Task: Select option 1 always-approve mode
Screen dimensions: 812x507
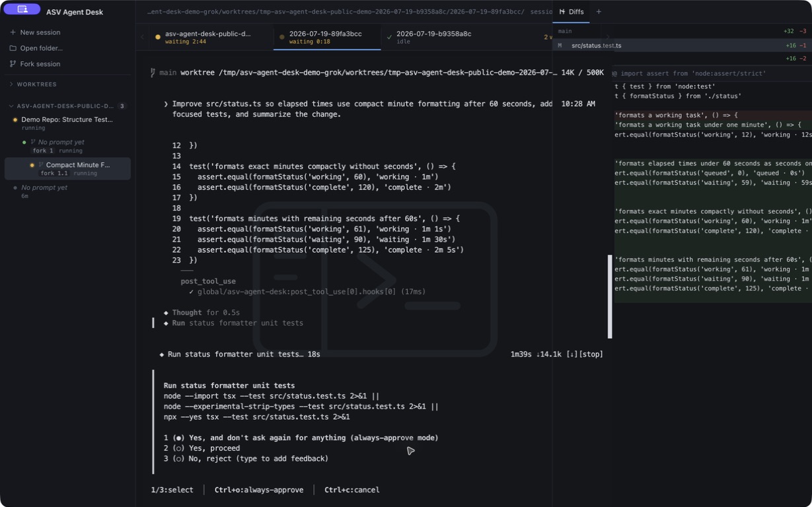Action: [x=301, y=438]
